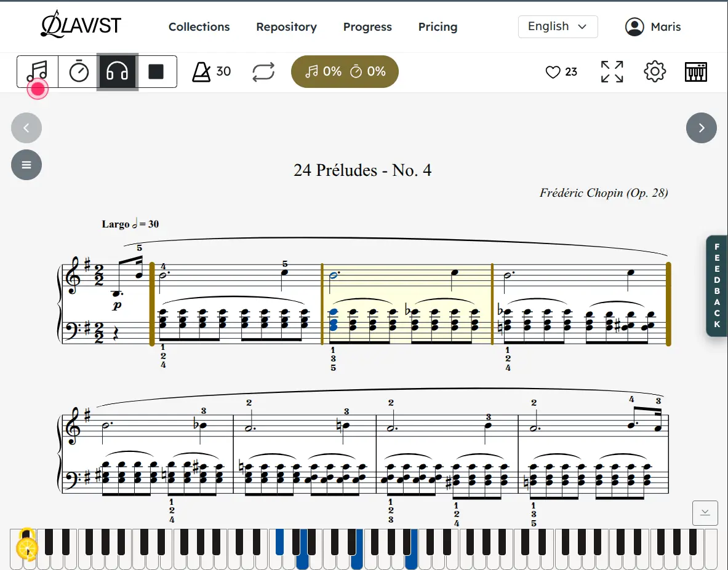Click the lemon icon on the keyboard
The height and width of the screenshot is (570, 728).
28,547
